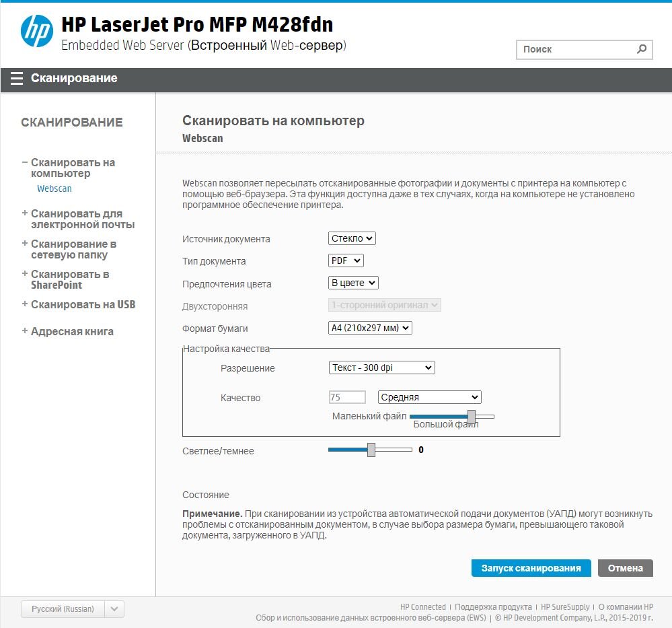The width and height of the screenshot is (672, 628).
Task: Click the СКАНИРОВАНИЕ sidebar heading
Action: [x=72, y=123]
